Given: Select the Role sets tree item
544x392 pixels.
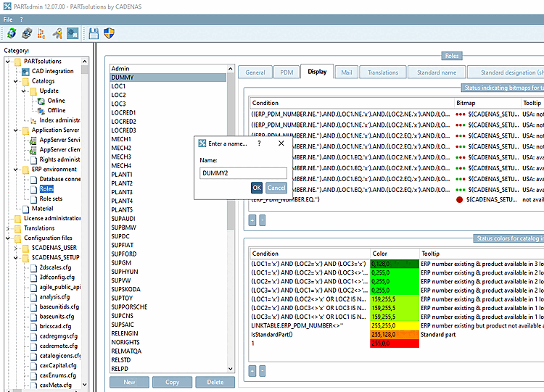Looking at the screenshot, I should click(51, 199).
